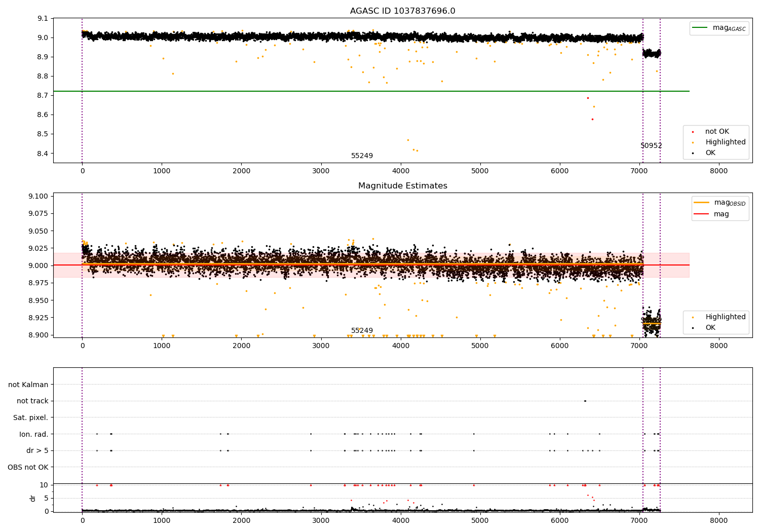Click the 'Magnitude Estimates' plot title

tap(403, 186)
